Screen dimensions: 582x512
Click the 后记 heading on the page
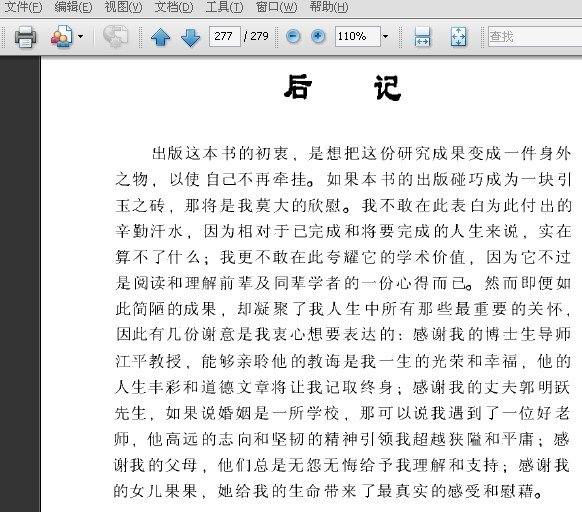(x=343, y=87)
